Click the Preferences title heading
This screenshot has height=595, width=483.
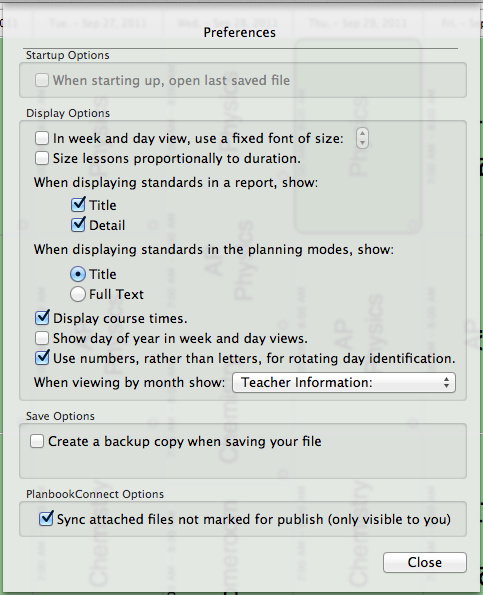tap(239, 33)
